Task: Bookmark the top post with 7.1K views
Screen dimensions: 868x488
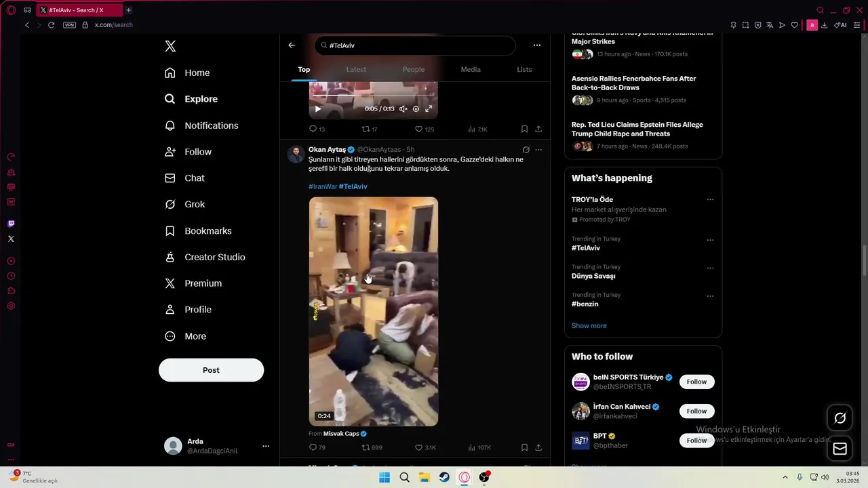Action: click(x=524, y=129)
